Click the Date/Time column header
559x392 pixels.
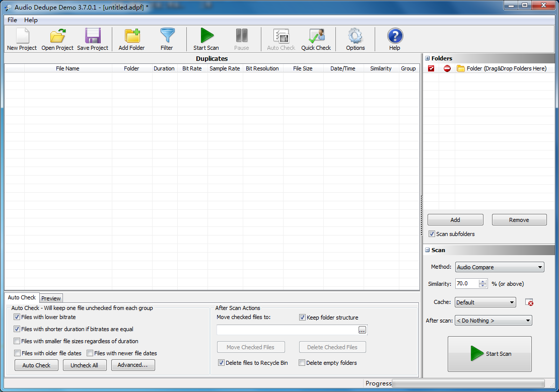click(x=342, y=68)
